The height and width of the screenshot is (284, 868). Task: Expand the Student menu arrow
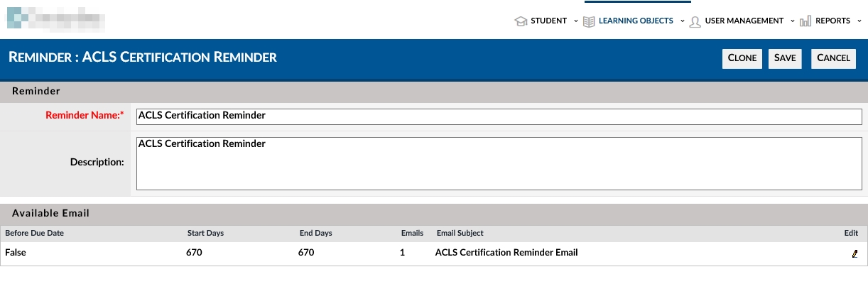click(576, 21)
